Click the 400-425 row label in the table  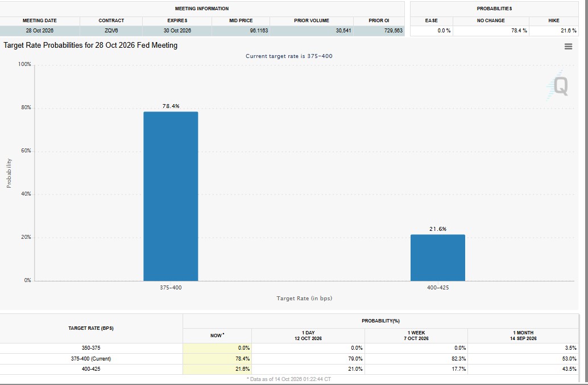tap(91, 369)
